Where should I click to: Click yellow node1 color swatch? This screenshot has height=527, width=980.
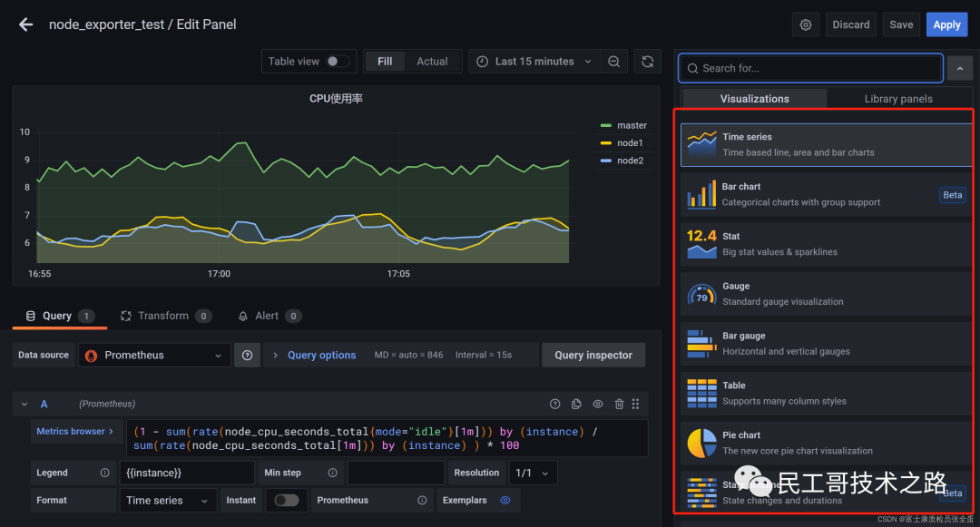[x=605, y=143]
